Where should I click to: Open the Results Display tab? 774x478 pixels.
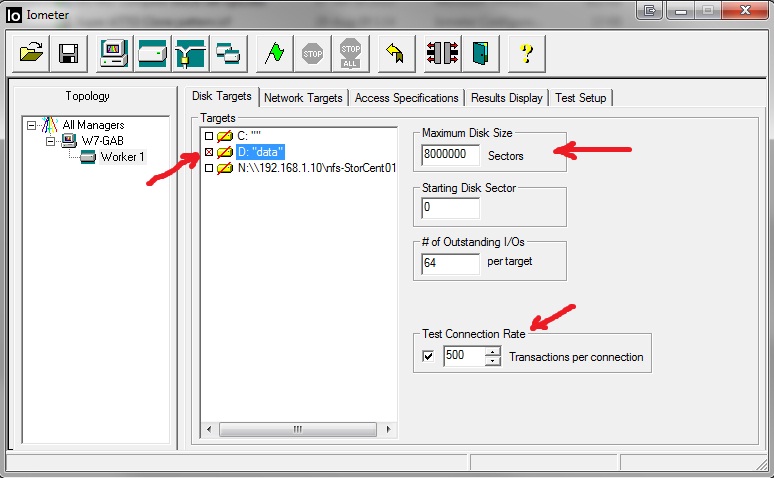click(x=506, y=98)
